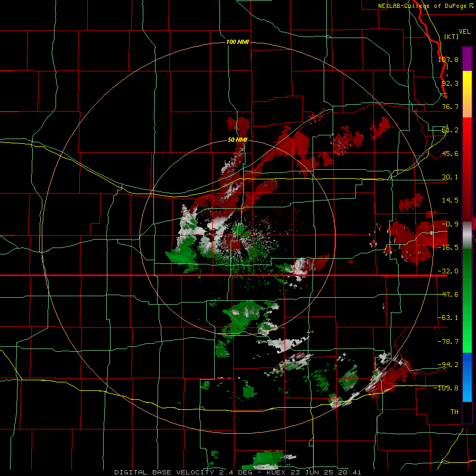Select the 30.1 velocity scale value
This screenshot has height=476, width=476.
pyautogui.click(x=450, y=177)
